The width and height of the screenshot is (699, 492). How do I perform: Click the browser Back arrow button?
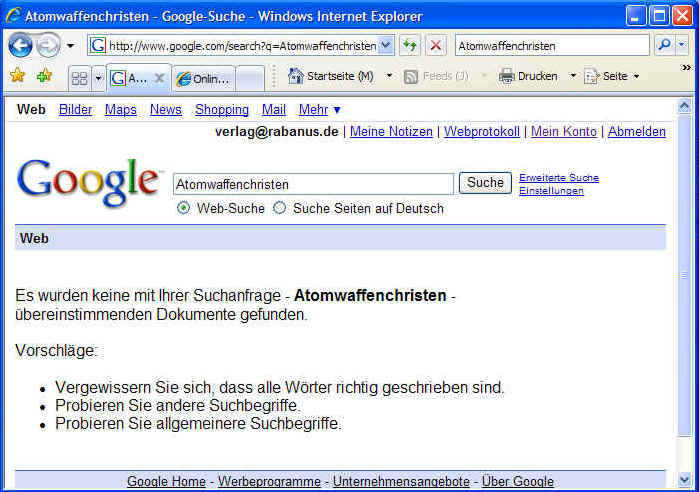click(x=21, y=45)
